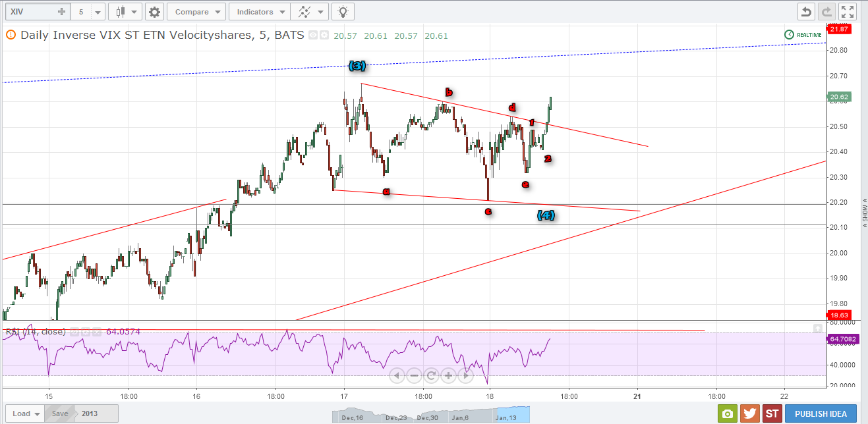This screenshot has height=424, width=868.
Task: Reset the chart view with the circular arrow
Action: click(431, 376)
